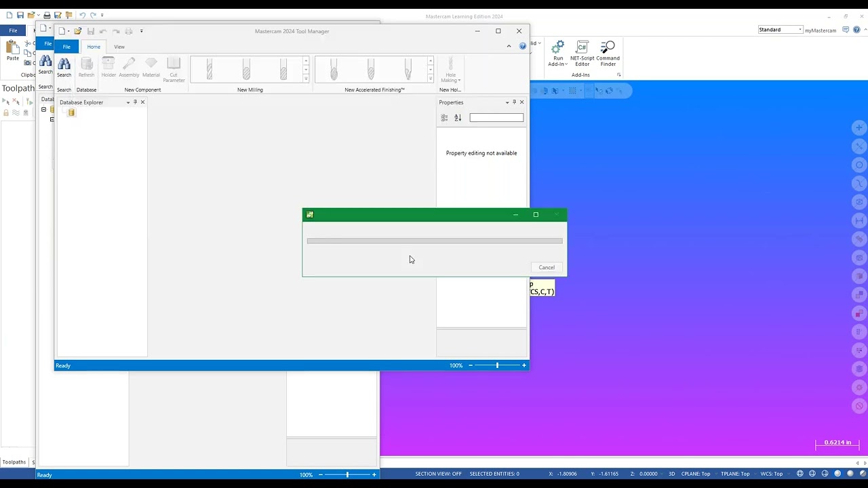Open Tool Manager help
This screenshot has height=488, width=868.
point(522,46)
